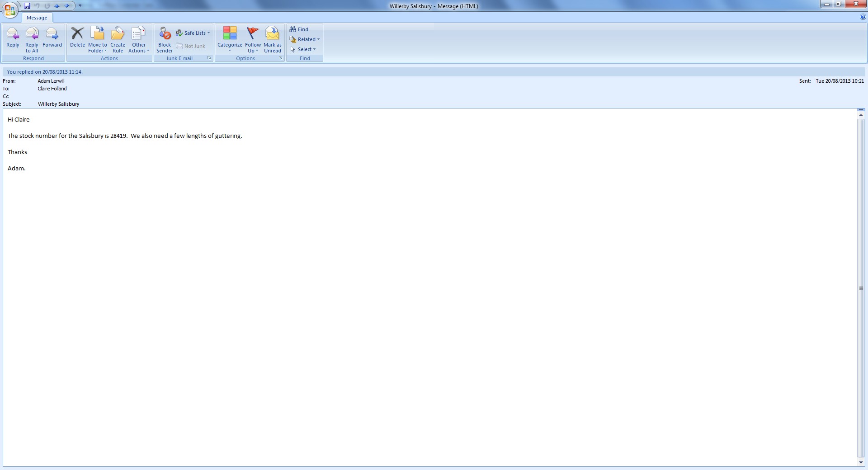Click the 'Hi Claire' greeting line

[19, 119]
